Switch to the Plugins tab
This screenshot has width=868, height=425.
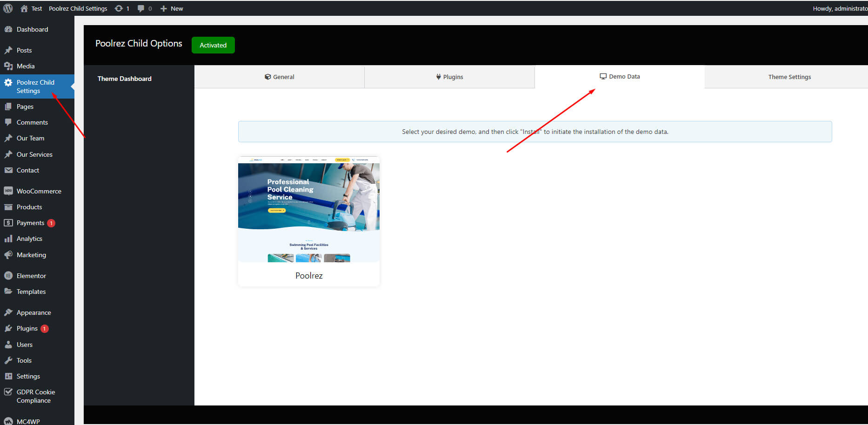point(449,77)
